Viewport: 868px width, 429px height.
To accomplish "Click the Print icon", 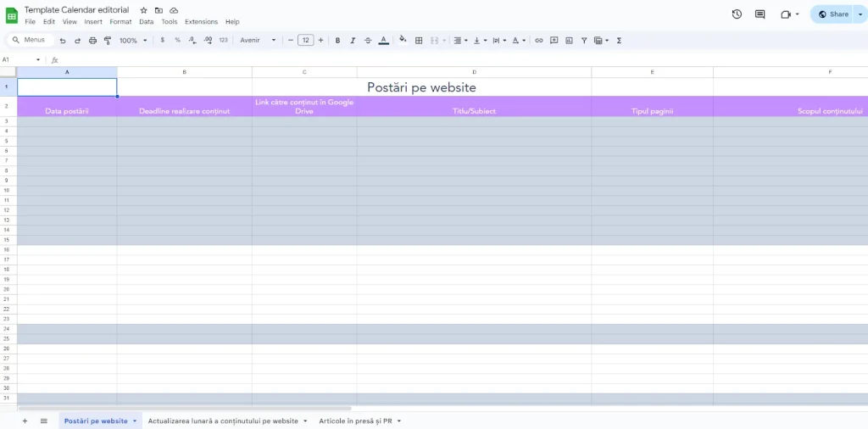I will point(92,40).
